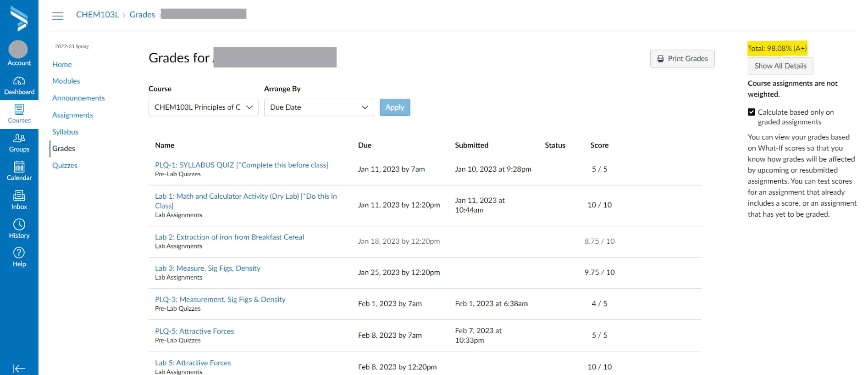
Task: Open PLQ-3: Measurement, Sig Figs & Density
Action: pyautogui.click(x=220, y=299)
